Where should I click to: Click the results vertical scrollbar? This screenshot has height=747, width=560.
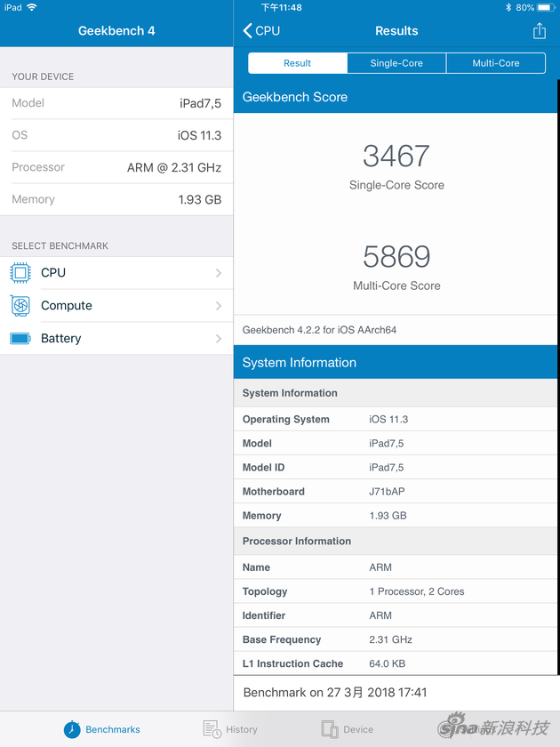[x=558, y=376]
